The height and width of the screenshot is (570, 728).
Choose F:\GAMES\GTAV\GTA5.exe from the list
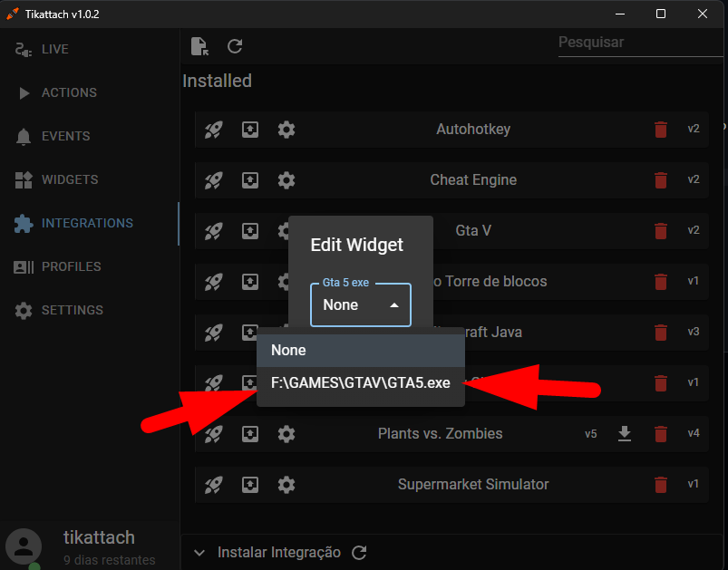361,383
